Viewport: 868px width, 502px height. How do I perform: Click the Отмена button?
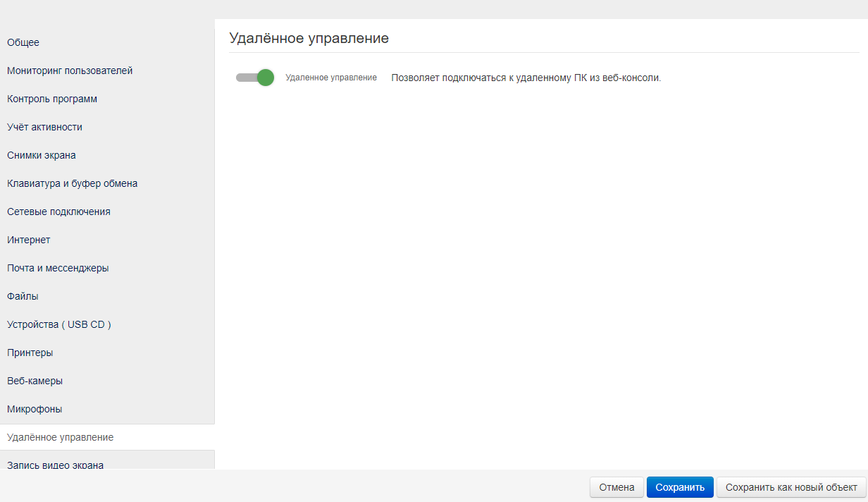click(x=616, y=487)
